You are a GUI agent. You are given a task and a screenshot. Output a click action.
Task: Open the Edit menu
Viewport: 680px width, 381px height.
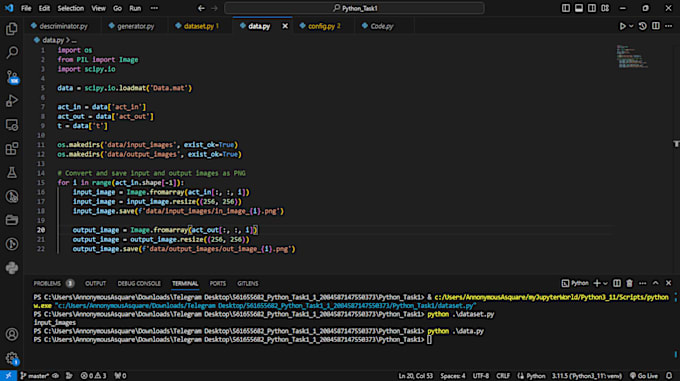tap(44, 8)
